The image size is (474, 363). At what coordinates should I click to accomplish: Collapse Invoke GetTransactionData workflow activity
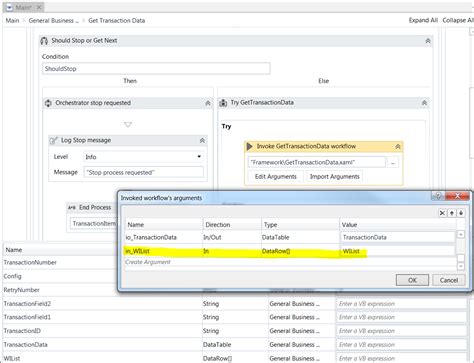[x=398, y=147]
